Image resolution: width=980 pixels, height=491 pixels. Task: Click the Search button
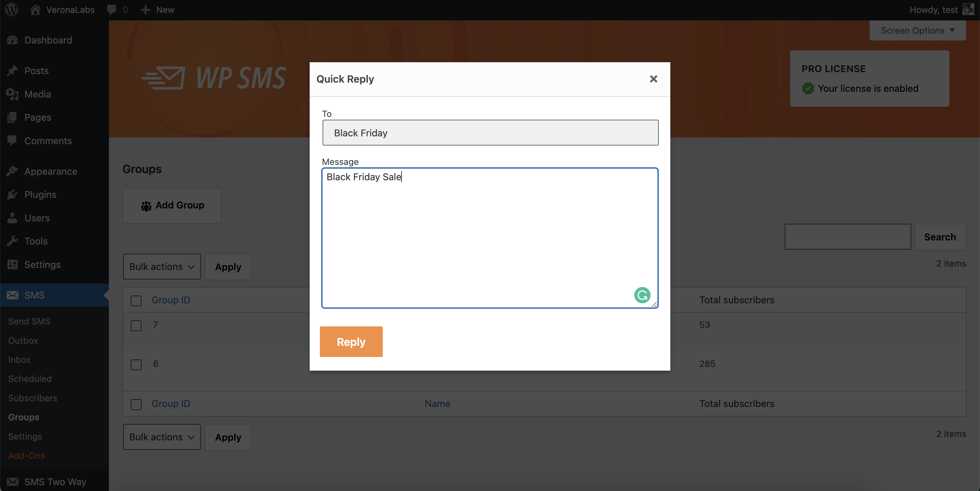pos(940,237)
